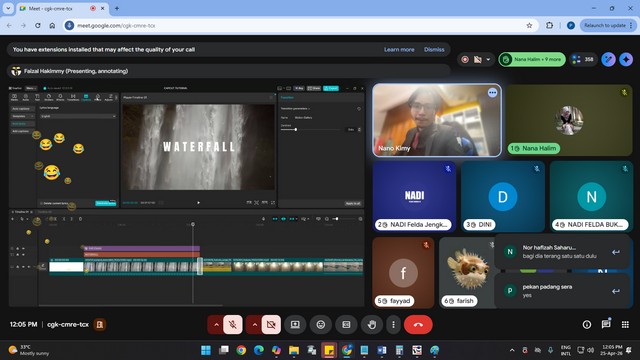Open Word from the taskbar
Screen dimensions: 640x360
[x=382, y=350]
